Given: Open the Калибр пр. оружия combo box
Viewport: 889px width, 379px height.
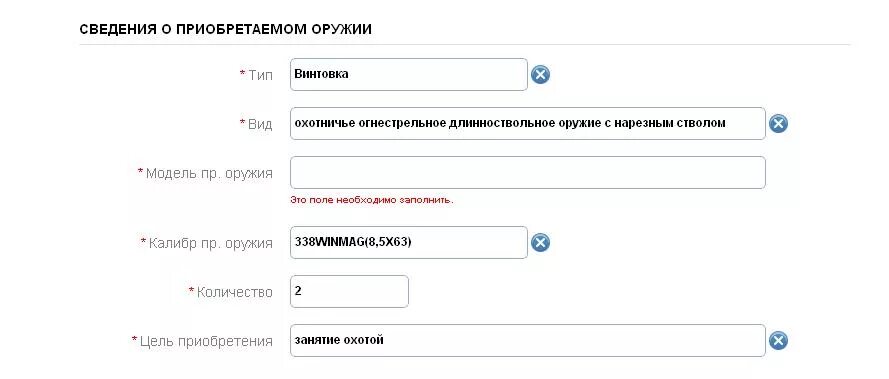Looking at the screenshot, I should click(x=409, y=243).
